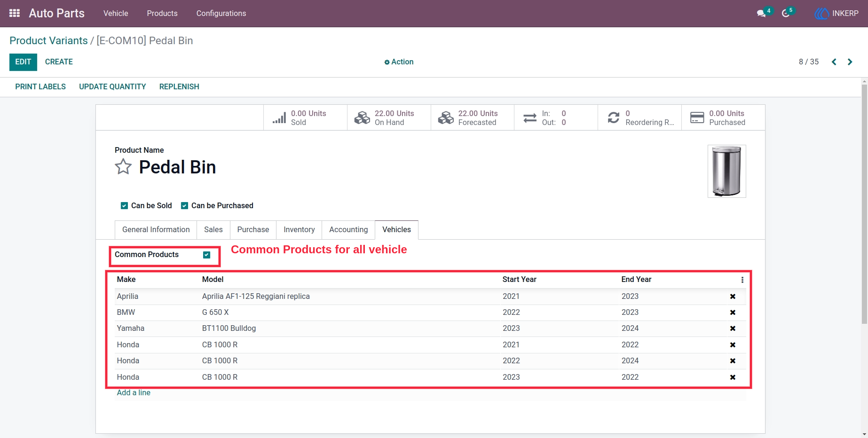This screenshot has width=868, height=438.
Task: Open Reordering Rules stat button
Action: (x=640, y=117)
